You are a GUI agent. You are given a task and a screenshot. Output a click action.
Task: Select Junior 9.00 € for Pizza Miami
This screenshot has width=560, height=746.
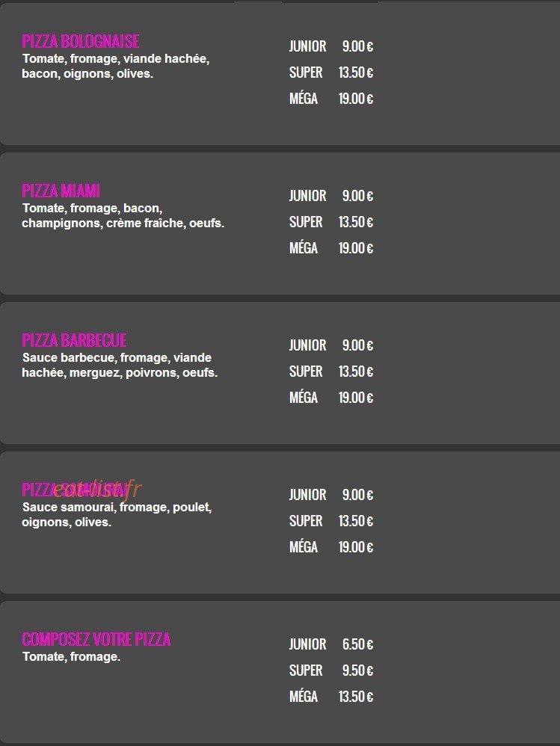[x=331, y=196]
